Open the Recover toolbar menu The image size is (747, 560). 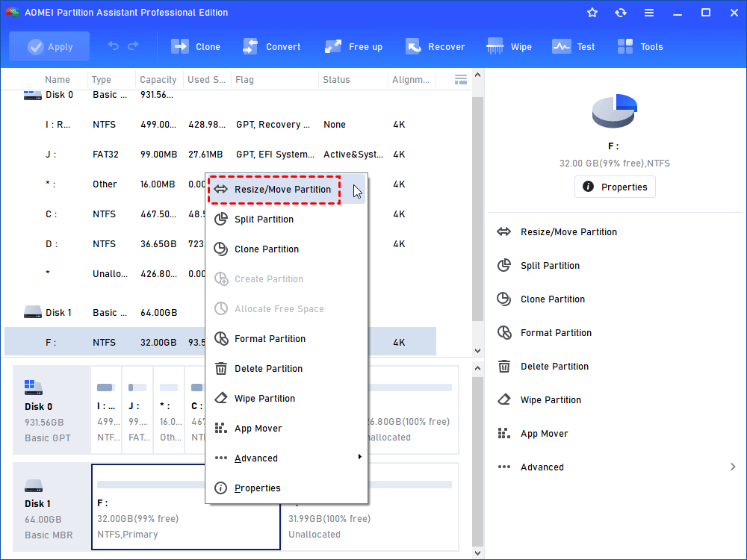point(435,46)
